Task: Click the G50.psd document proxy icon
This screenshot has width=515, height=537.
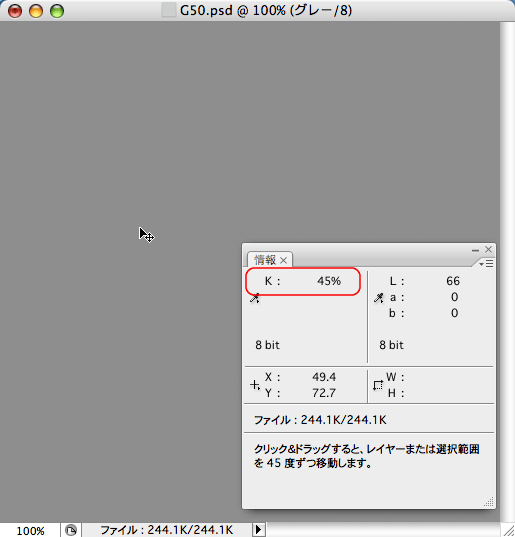Action: tap(169, 10)
